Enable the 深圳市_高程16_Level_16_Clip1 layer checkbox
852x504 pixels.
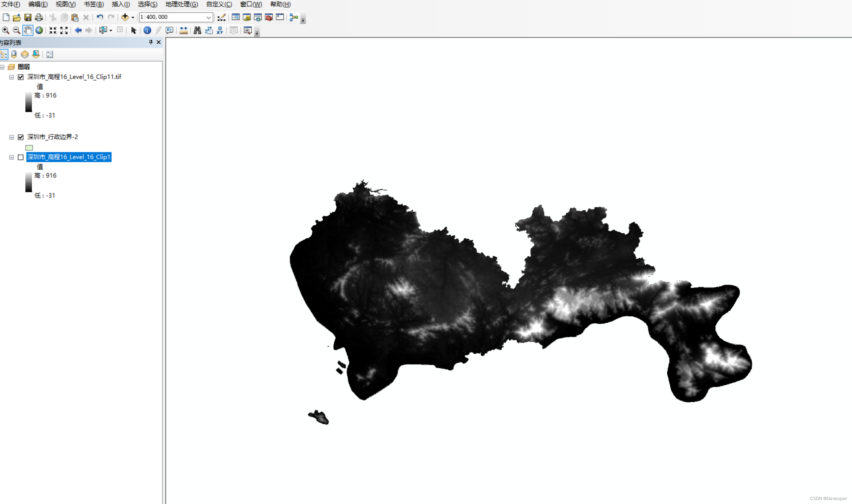point(21,157)
